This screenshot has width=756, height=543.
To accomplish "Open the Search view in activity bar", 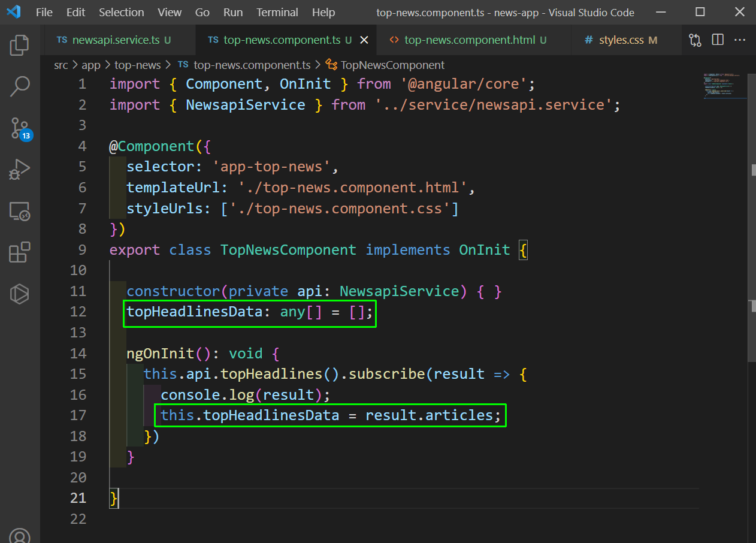I will [x=20, y=86].
